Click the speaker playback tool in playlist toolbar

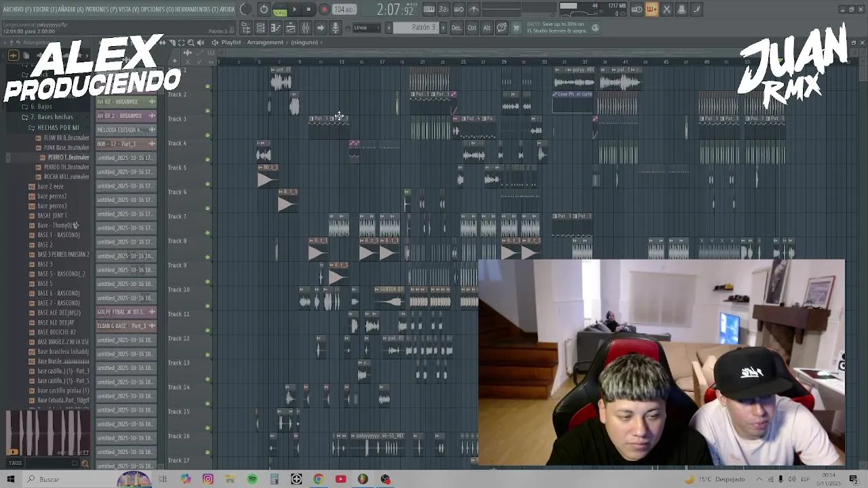(200, 42)
